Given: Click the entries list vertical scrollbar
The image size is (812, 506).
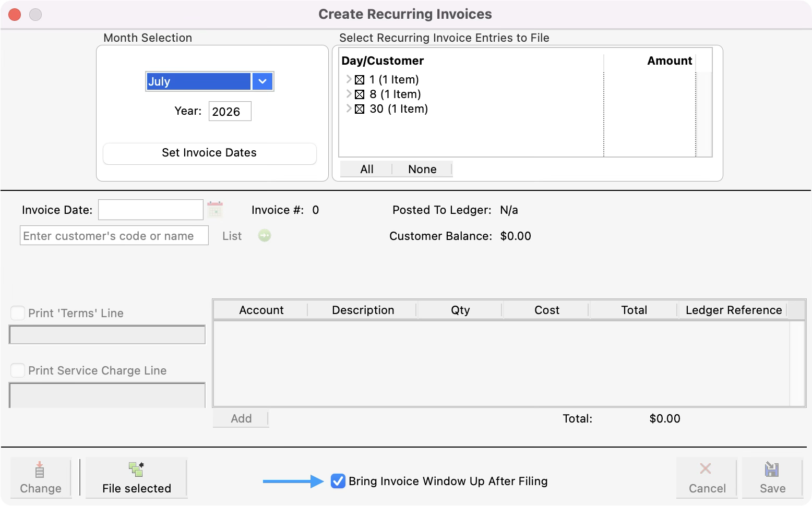Looking at the screenshot, I should [x=704, y=113].
